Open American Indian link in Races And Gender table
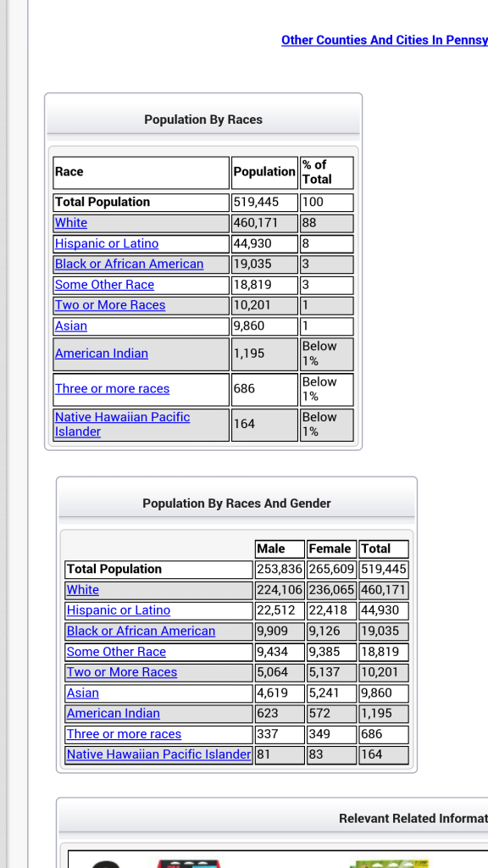The width and height of the screenshot is (488, 868). [x=114, y=714]
